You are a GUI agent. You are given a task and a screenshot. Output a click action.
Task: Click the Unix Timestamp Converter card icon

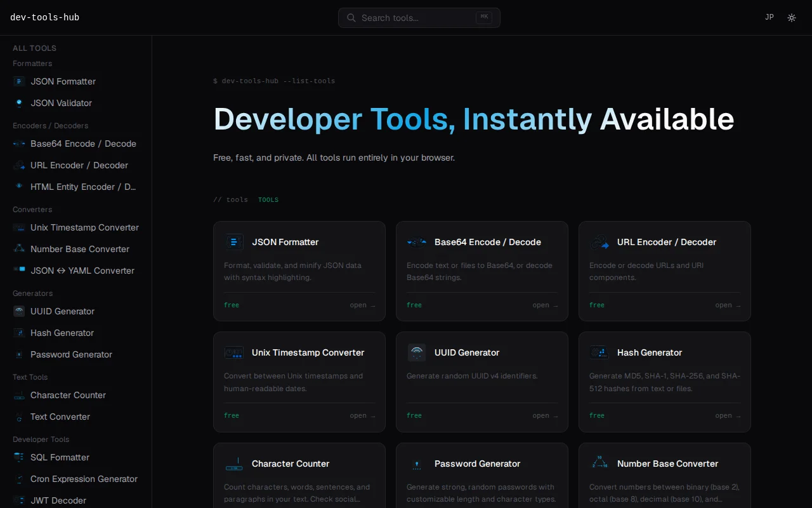coord(234,352)
